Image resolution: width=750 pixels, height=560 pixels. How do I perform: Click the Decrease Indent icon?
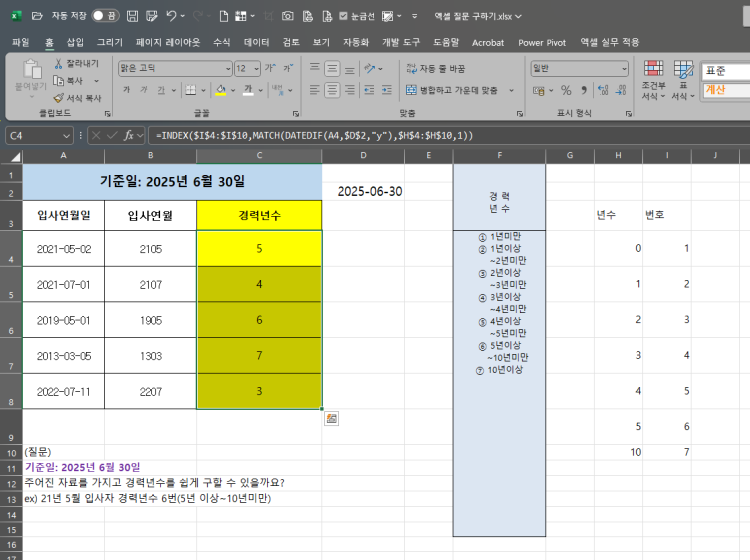click(369, 90)
